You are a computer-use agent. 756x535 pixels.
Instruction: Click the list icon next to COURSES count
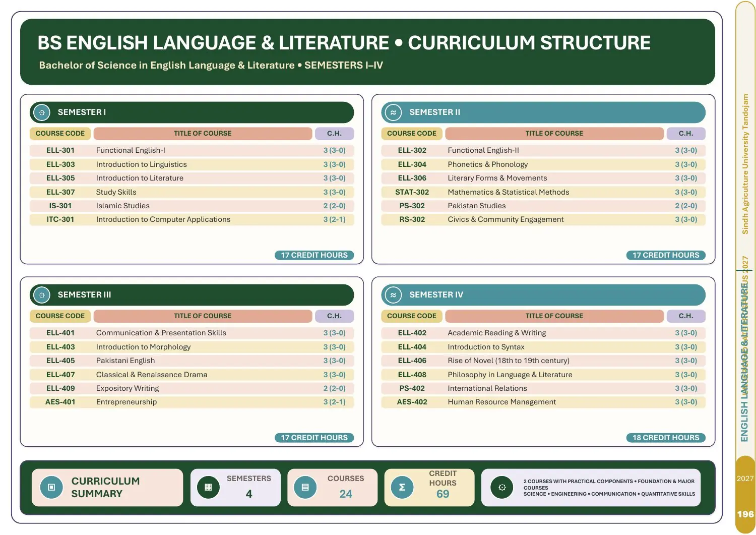point(305,488)
